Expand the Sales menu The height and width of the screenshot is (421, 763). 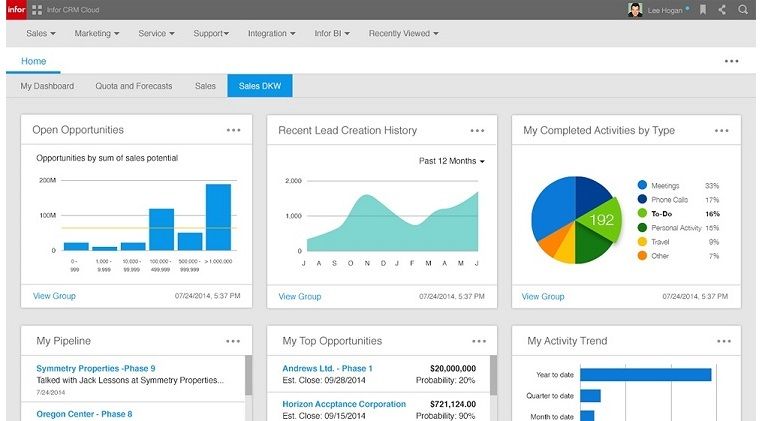40,34
